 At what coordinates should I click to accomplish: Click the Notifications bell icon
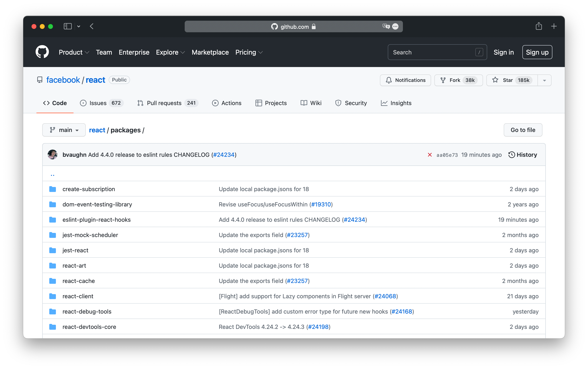point(388,79)
